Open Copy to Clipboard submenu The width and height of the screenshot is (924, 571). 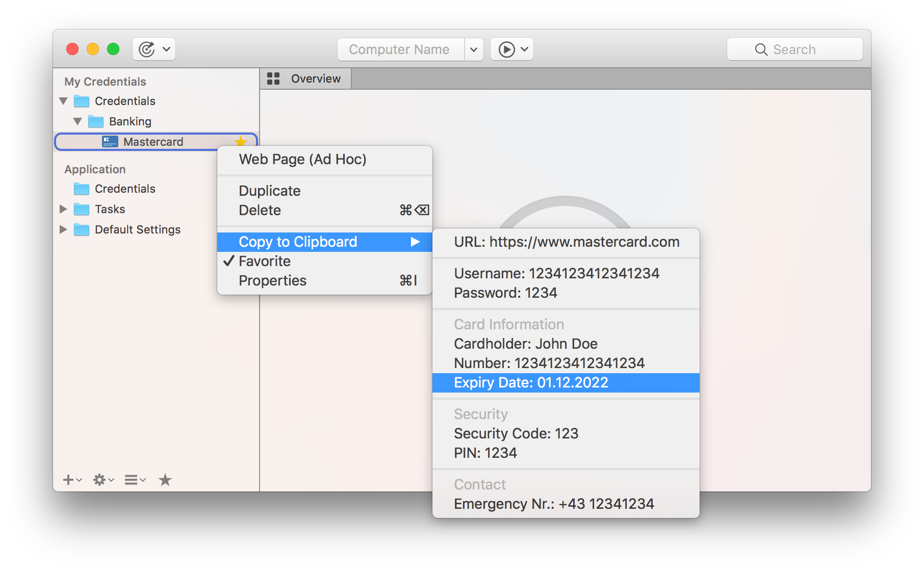coord(325,242)
